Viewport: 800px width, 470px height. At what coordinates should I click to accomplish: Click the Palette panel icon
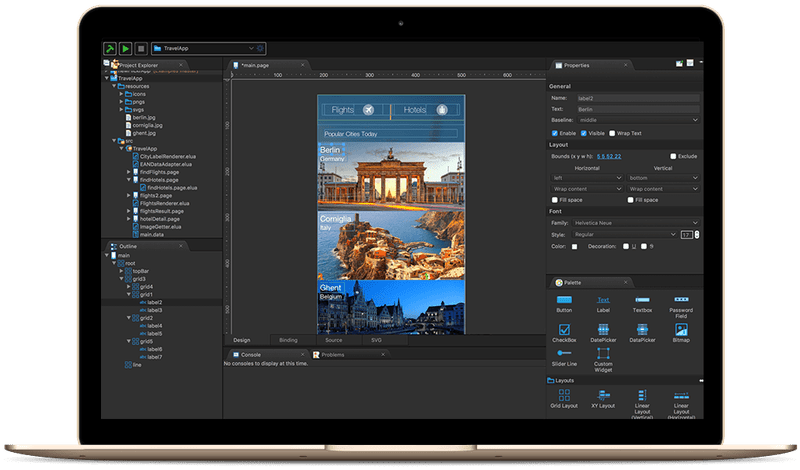[559, 283]
